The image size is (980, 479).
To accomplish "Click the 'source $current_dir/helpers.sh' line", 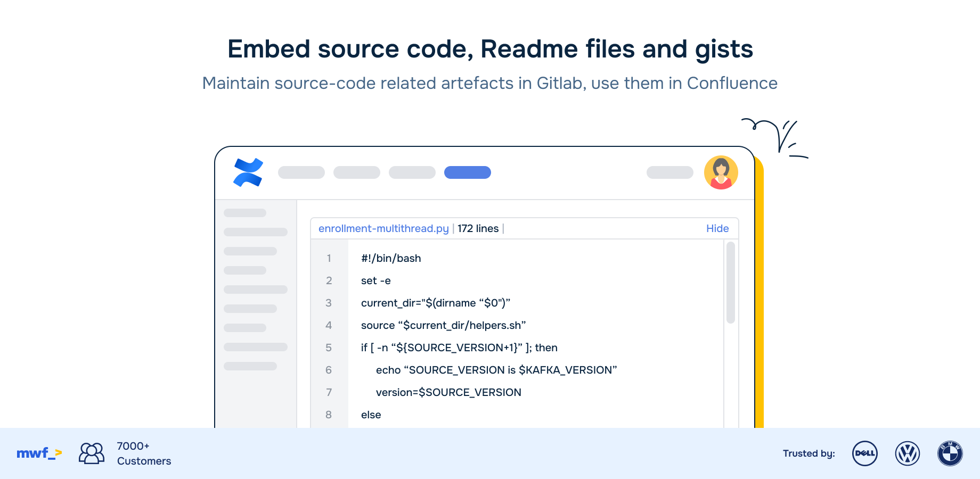I will click(444, 325).
